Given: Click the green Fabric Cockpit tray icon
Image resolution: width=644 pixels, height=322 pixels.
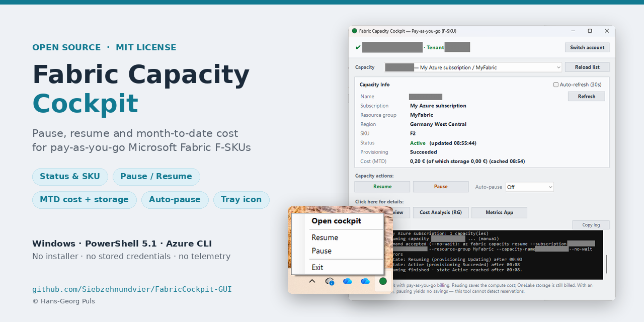Looking at the screenshot, I should pyautogui.click(x=383, y=281).
